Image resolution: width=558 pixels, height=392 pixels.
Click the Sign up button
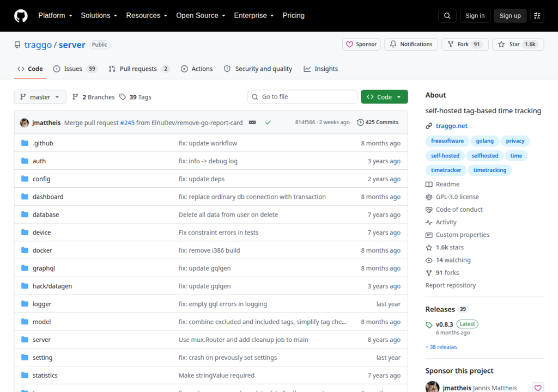point(510,16)
